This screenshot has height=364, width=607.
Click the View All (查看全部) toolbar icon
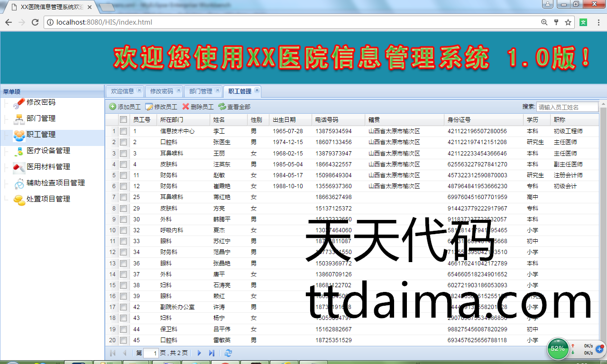coord(222,107)
